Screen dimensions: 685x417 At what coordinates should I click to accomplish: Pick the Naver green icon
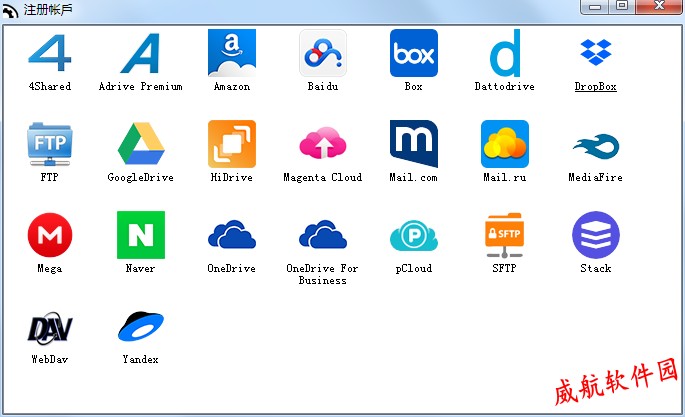point(141,235)
